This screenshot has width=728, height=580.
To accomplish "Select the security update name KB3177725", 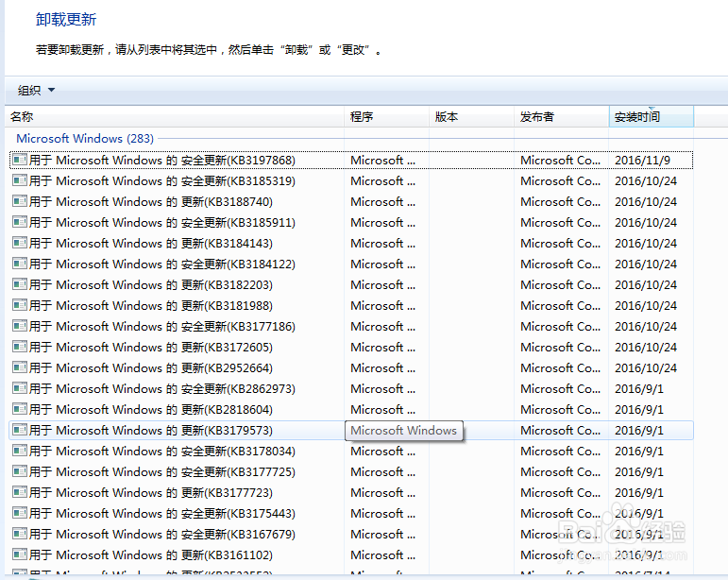I will click(x=162, y=471).
